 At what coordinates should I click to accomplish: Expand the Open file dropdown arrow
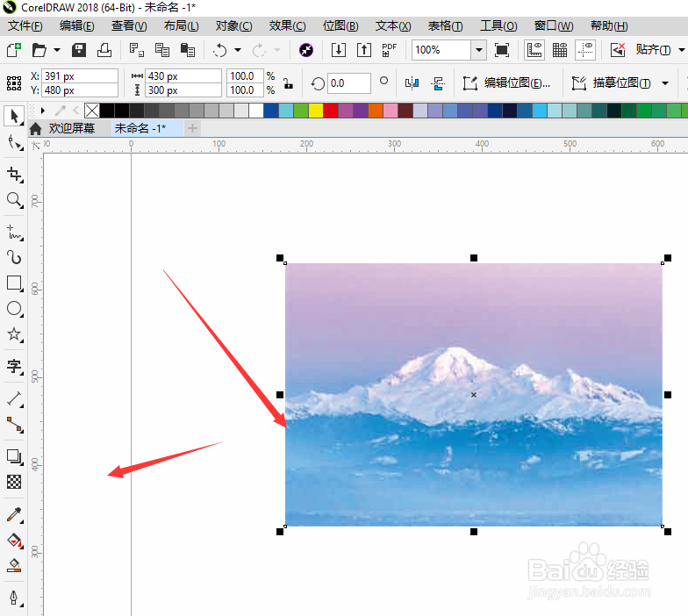pos(57,49)
